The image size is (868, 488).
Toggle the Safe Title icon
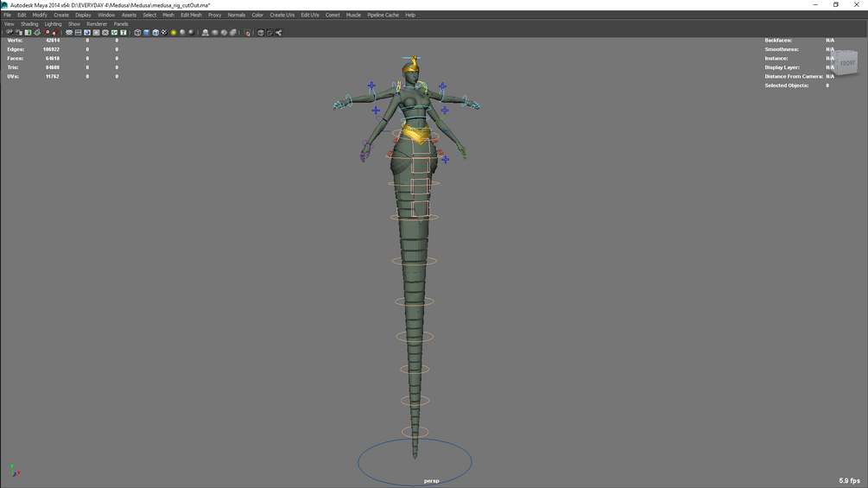coord(123,33)
